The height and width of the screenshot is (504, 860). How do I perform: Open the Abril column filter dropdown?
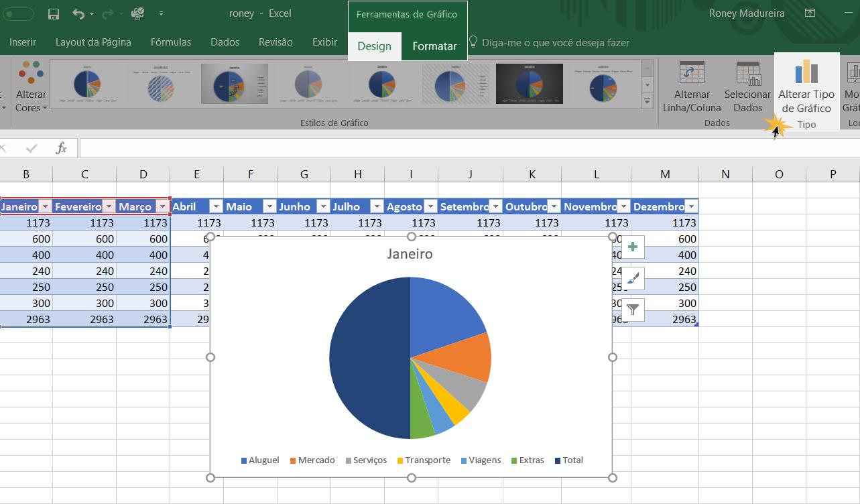pyautogui.click(x=216, y=206)
